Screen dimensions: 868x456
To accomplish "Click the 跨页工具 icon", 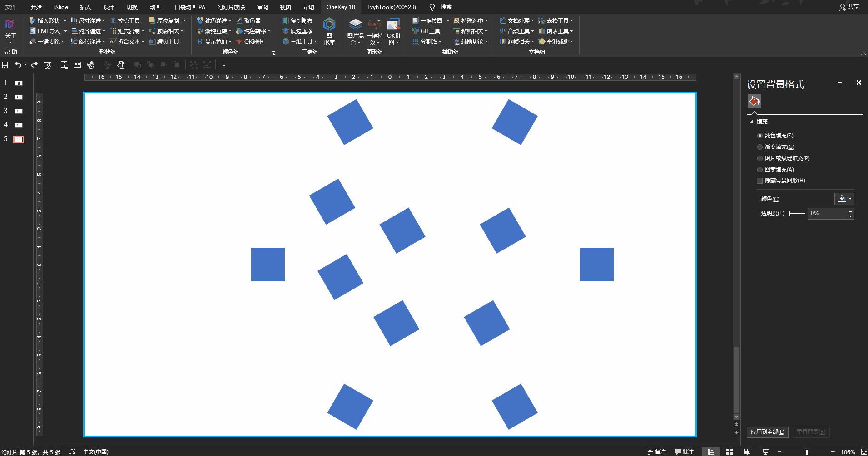I will [164, 41].
